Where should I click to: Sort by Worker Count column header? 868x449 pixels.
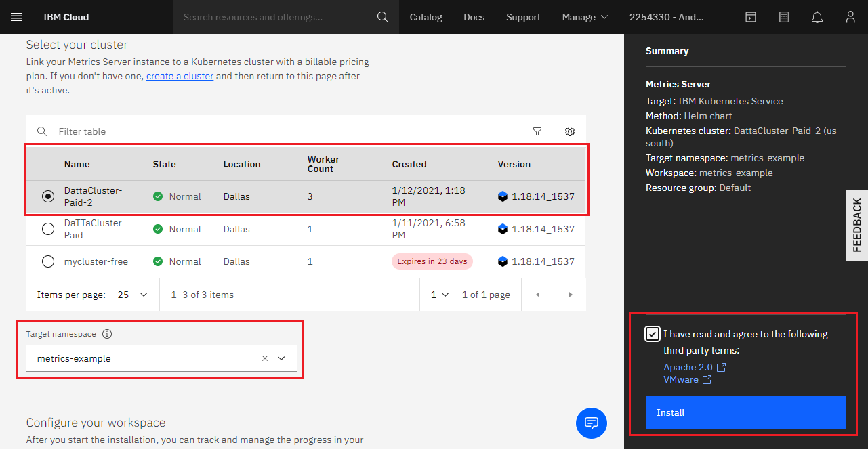323,164
